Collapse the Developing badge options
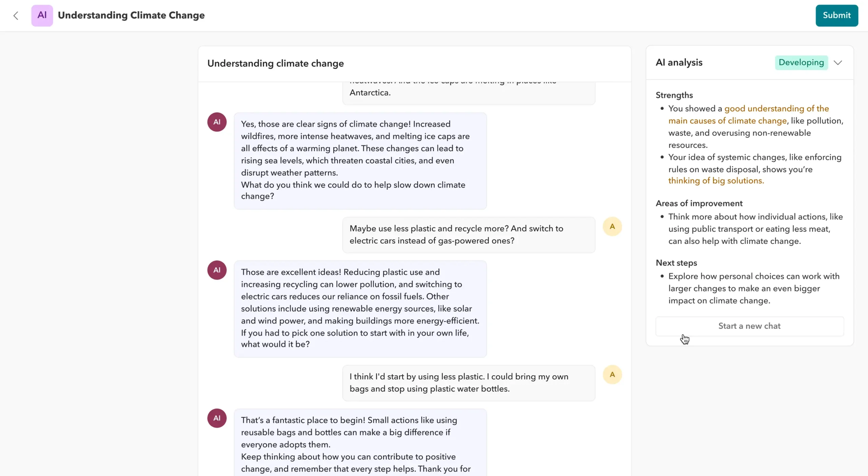 click(838, 62)
